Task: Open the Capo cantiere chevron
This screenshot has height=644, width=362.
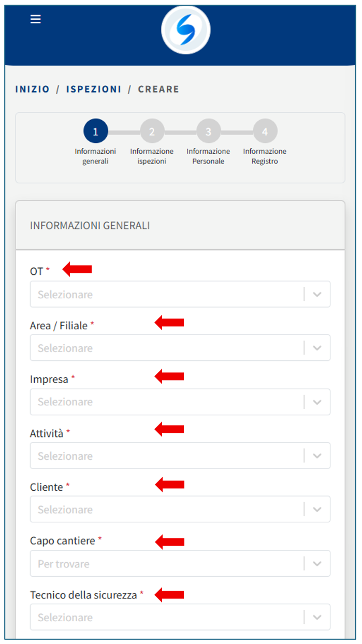Action: (x=317, y=563)
